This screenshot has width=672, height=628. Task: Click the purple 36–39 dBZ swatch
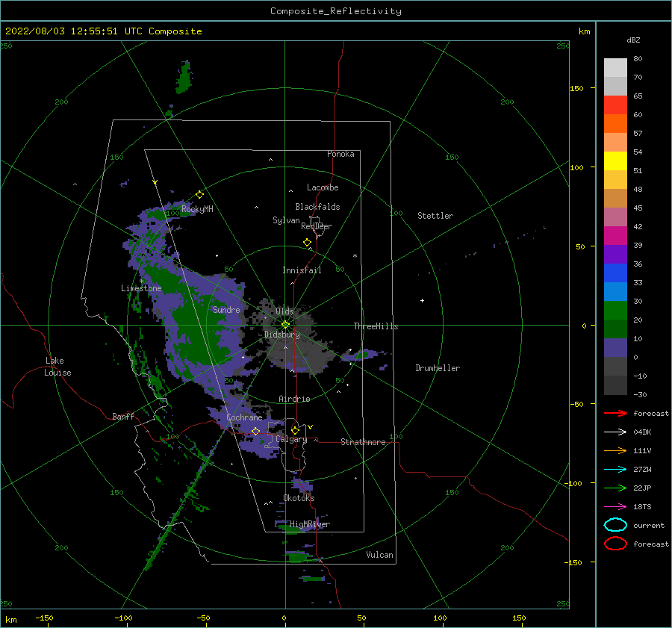[615, 254]
